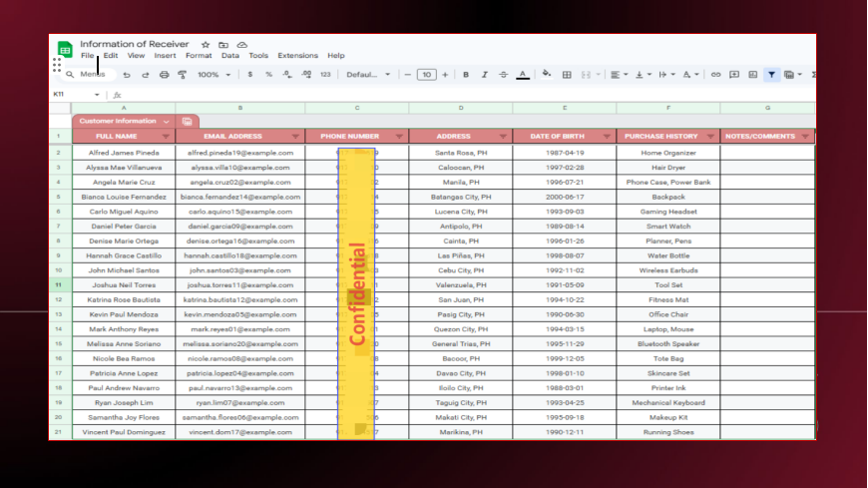Apply strikethrough formatting
The width and height of the screenshot is (868, 488).
(503, 75)
